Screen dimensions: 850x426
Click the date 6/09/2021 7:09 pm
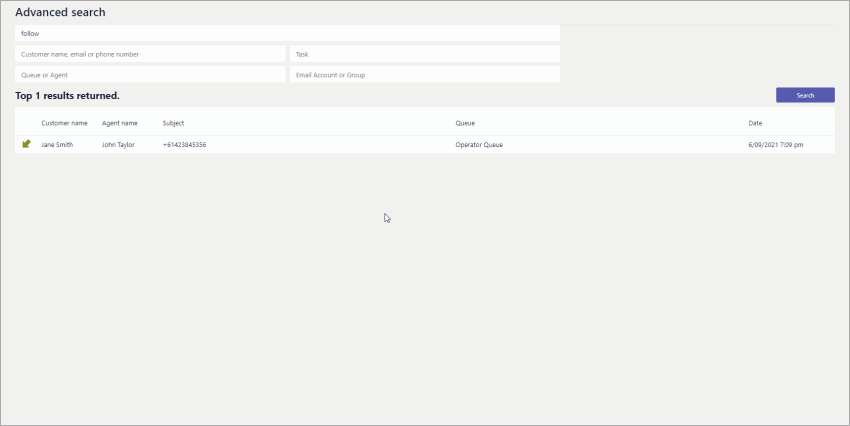coord(775,145)
